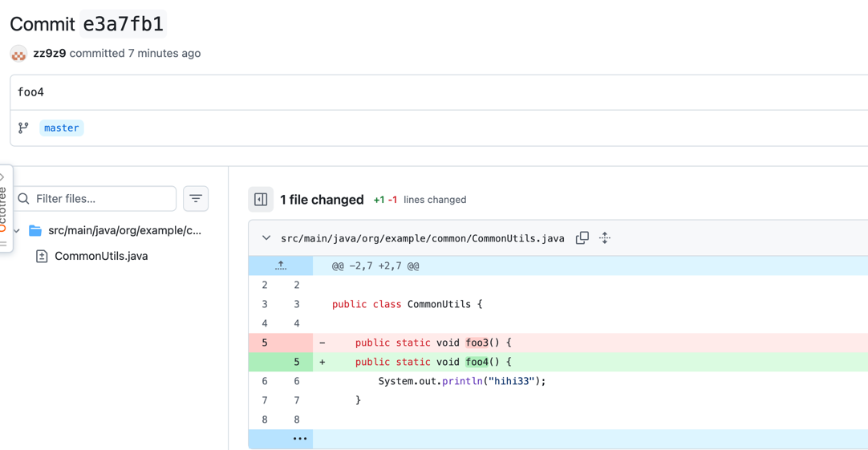Viewport: 868px width, 450px height.
Task: Click the branch icon beside master
Action: (x=23, y=128)
